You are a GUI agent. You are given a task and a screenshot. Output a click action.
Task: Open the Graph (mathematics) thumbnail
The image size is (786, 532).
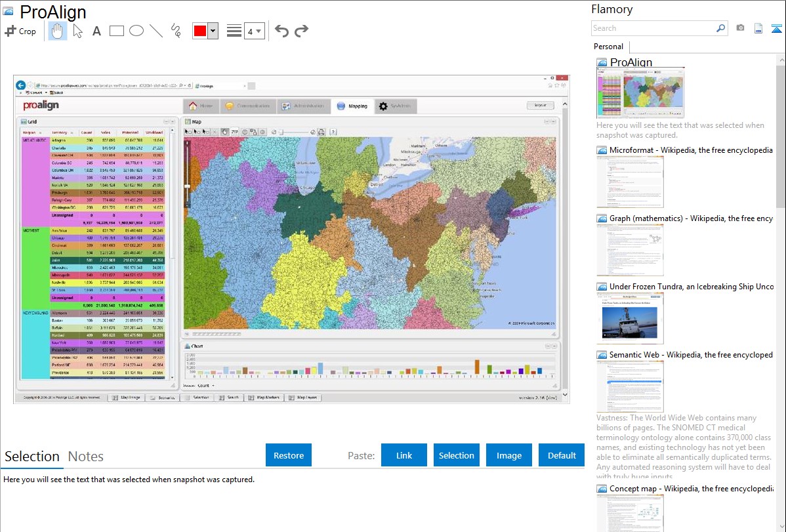(630, 250)
